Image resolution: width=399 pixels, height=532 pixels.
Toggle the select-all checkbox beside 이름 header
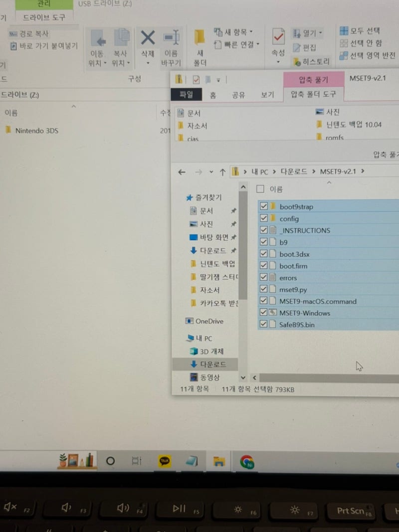pyautogui.click(x=260, y=189)
